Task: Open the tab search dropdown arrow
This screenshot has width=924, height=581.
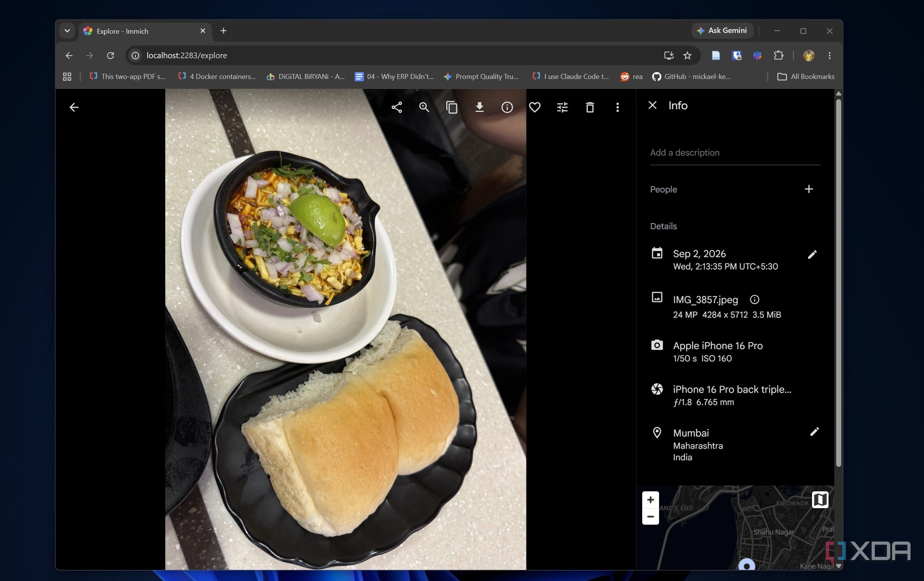Action: pyautogui.click(x=67, y=31)
